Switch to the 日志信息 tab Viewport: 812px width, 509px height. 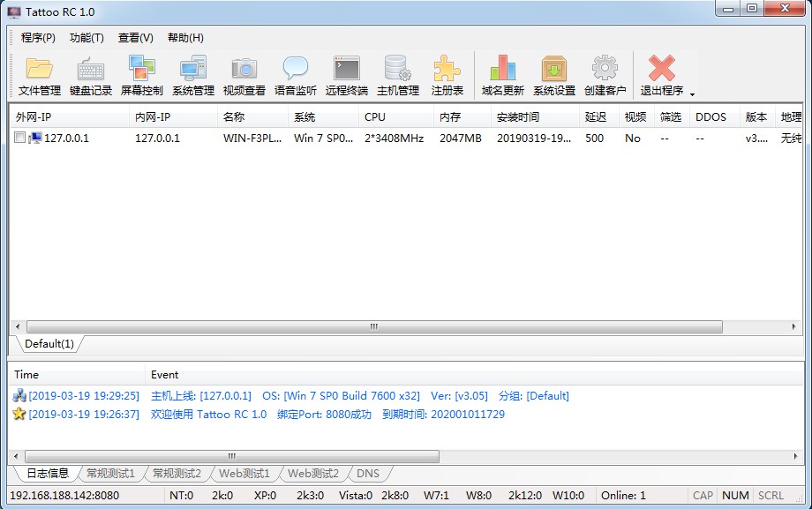tap(47, 473)
